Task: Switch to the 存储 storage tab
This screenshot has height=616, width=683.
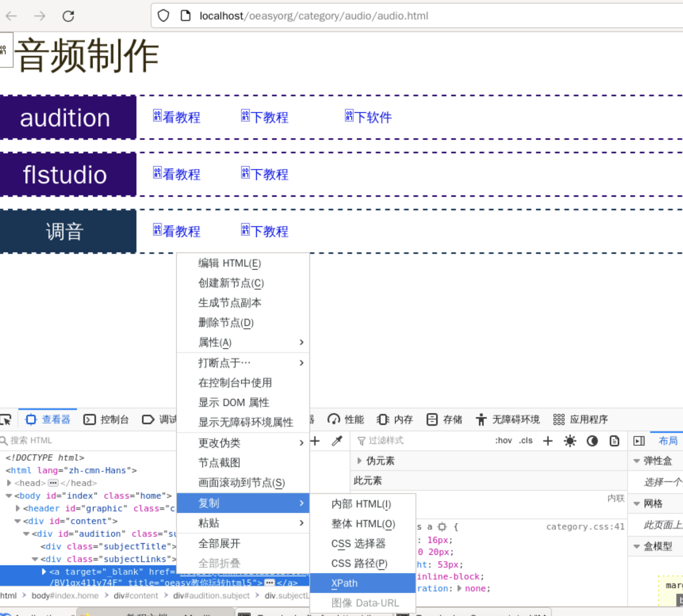Action: (x=444, y=420)
